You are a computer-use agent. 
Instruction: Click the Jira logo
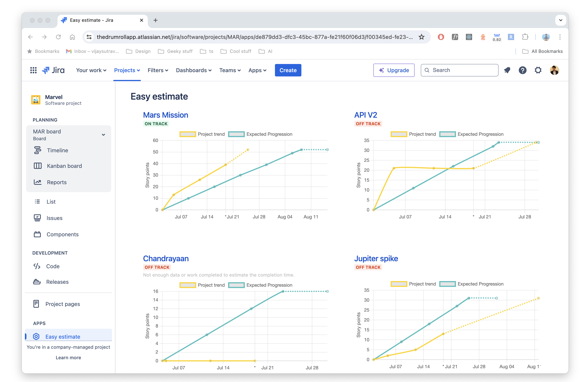point(53,70)
